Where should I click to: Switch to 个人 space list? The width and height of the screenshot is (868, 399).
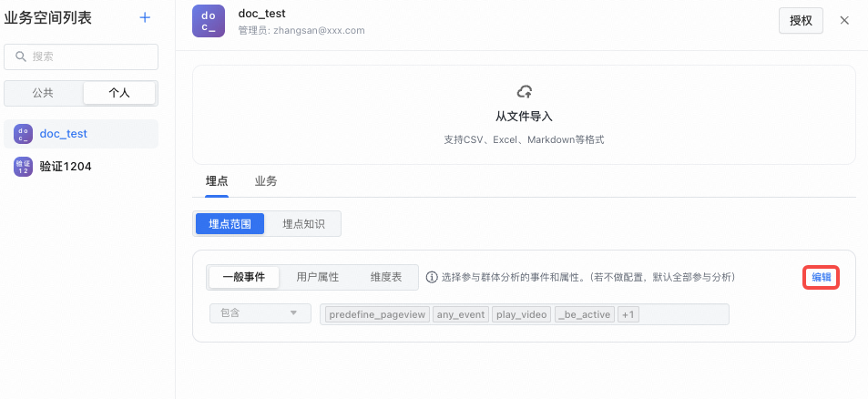click(x=119, y=93)
